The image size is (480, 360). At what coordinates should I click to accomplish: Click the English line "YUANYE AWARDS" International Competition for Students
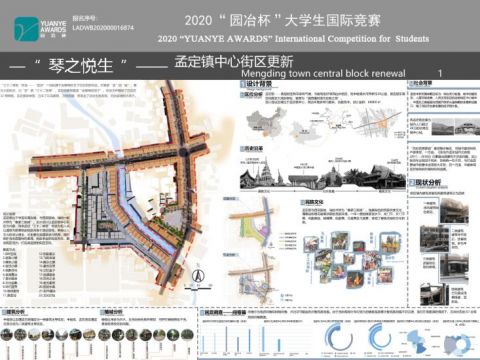point(293,39)
